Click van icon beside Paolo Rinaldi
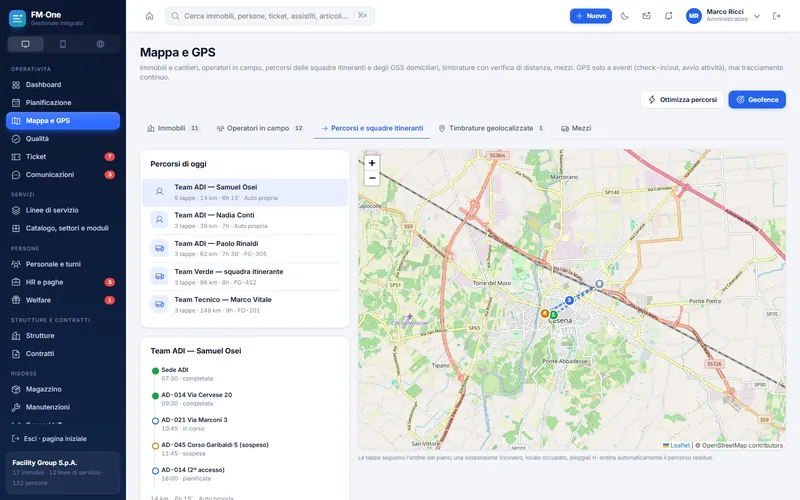The height and width of the screenshot is (500, 800). 159,248
